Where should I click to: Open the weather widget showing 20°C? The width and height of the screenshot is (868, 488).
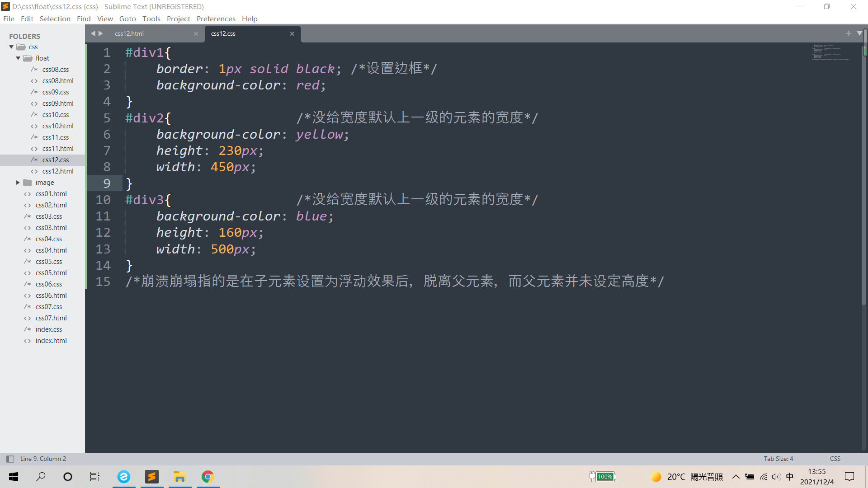click(x=687, y=477)
